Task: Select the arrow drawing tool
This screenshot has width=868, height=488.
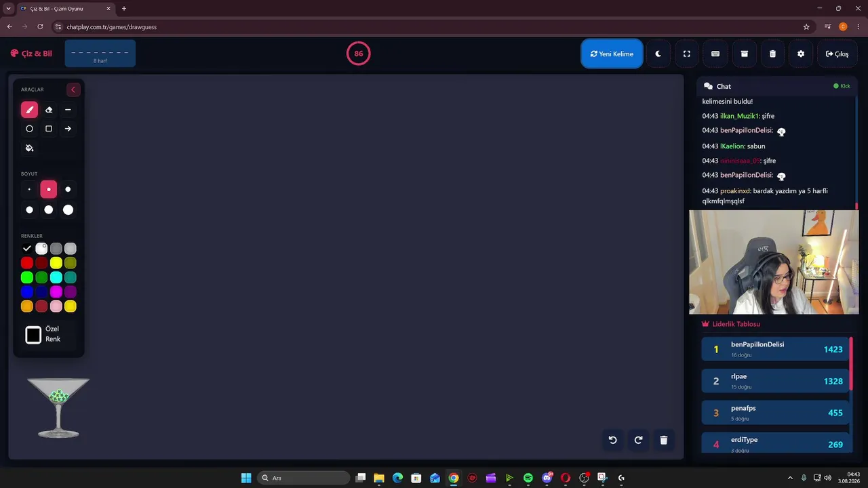Action: point(68,129)
